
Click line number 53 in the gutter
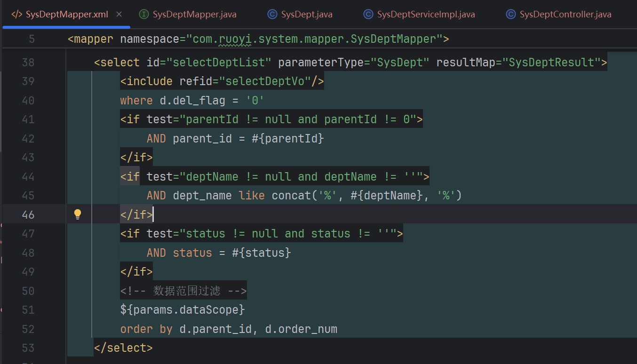pyautogui.click(x=28, y=348)
